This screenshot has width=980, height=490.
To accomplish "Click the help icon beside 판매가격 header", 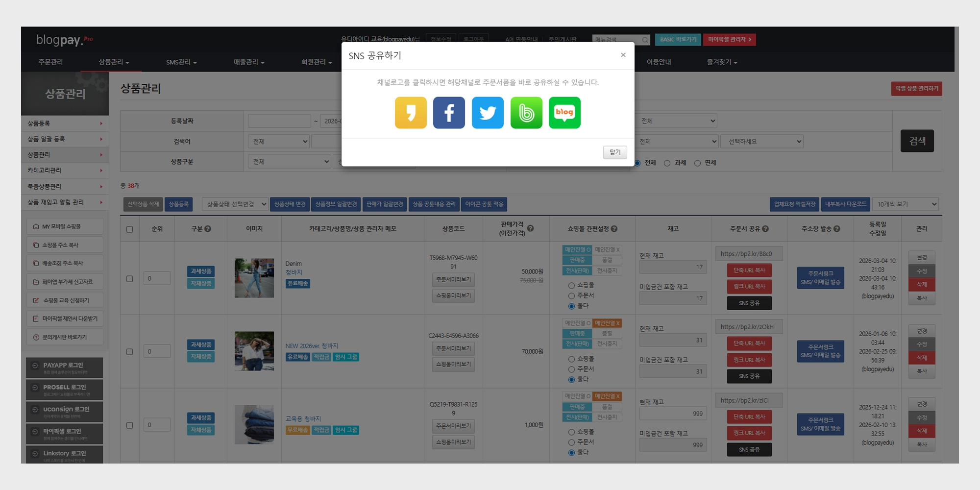I will point(530,228).
